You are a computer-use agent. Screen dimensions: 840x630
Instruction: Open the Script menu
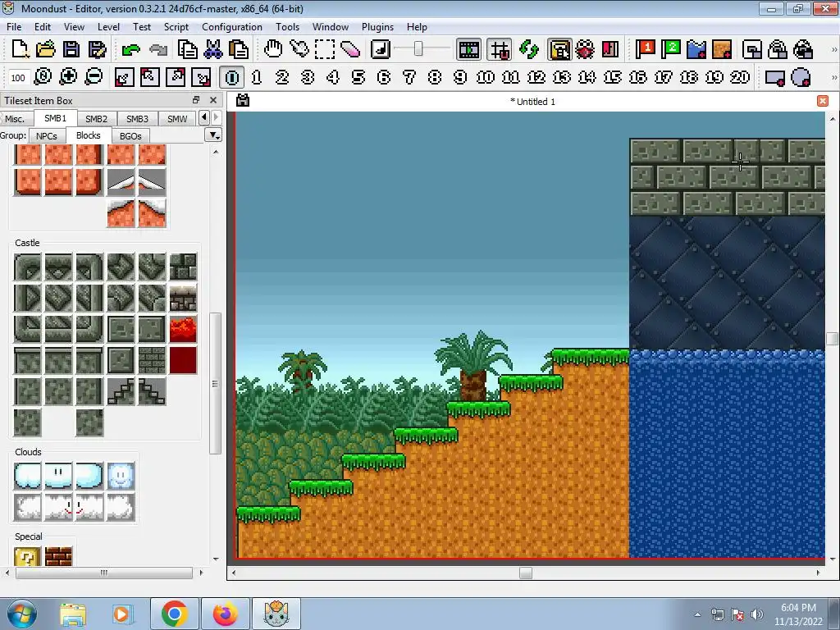[176, 27]
